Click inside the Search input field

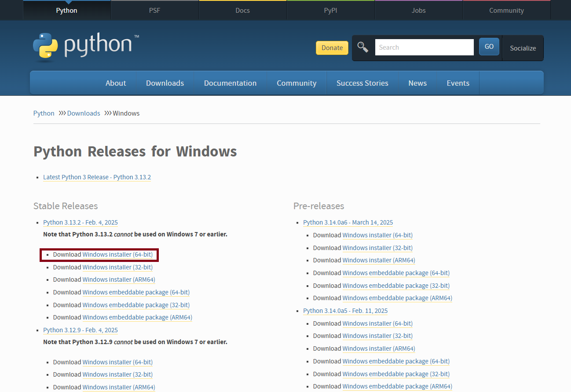pyautogui.click(x=424, y=47)
